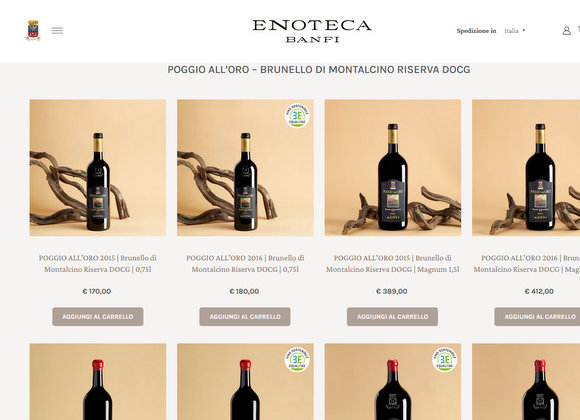The width and height of the screenshot is (580, 420).
Task: Open the 2015 0,75l bottle image
Action: pyautogui.click(x=98, y=168)
